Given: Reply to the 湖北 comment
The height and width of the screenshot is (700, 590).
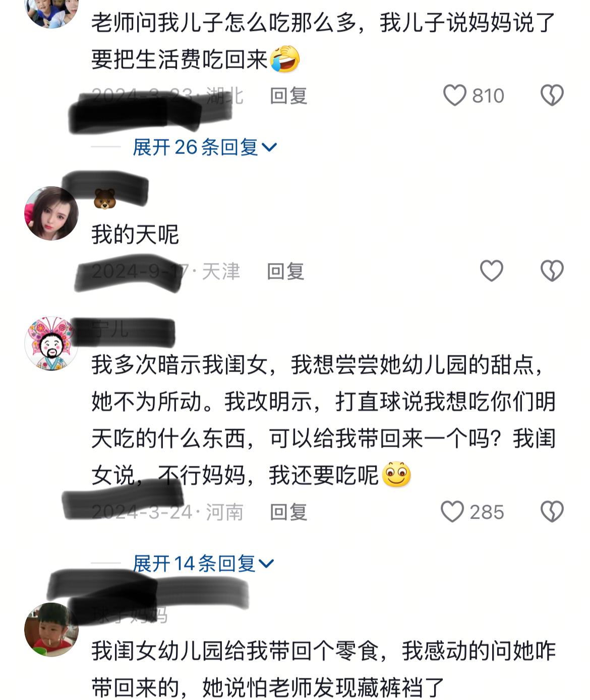Looking at the screenshot, I should click(288, 95).
